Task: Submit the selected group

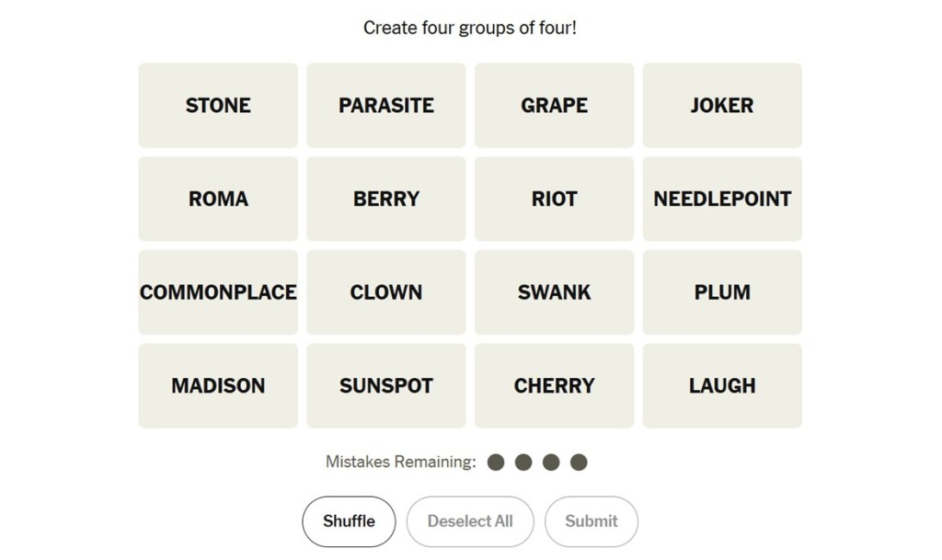Action: click(591, 521)
